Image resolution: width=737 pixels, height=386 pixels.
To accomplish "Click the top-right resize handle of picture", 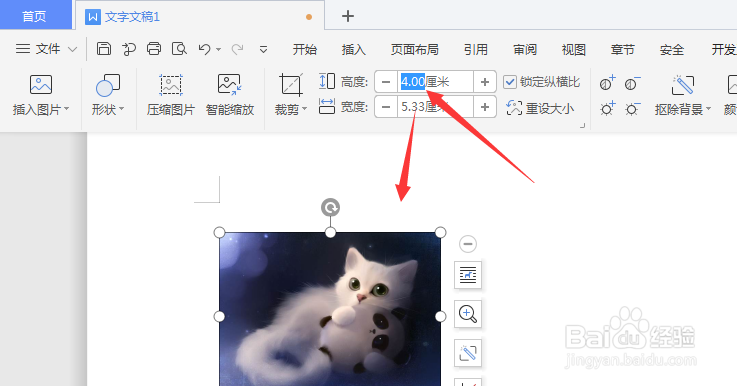I will point(440,232).
